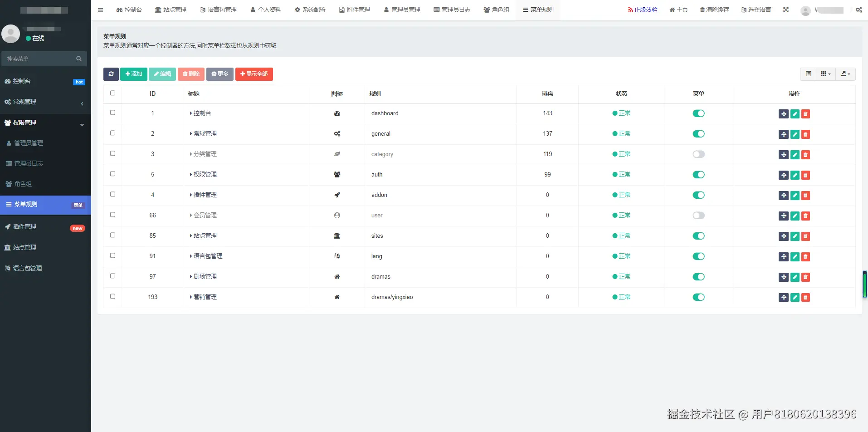Image resolution: width=868 pixels, height=432 pixels.
Task: Open the column chooser grid dropdown
Action: pyautogui.click(x=826, y=74)
